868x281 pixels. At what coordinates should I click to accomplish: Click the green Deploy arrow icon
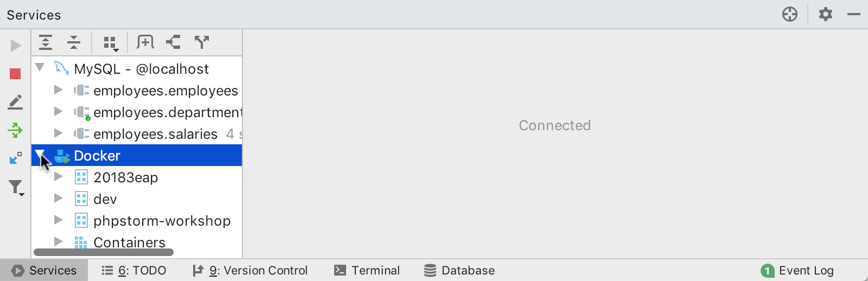click(x=15, y=130)
